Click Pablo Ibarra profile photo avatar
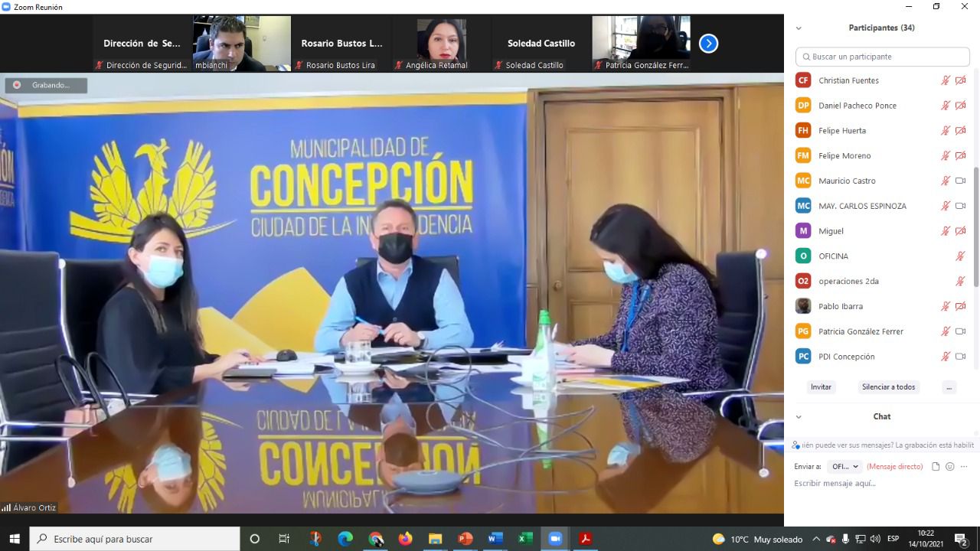The image size is (980, 551). 803,306
